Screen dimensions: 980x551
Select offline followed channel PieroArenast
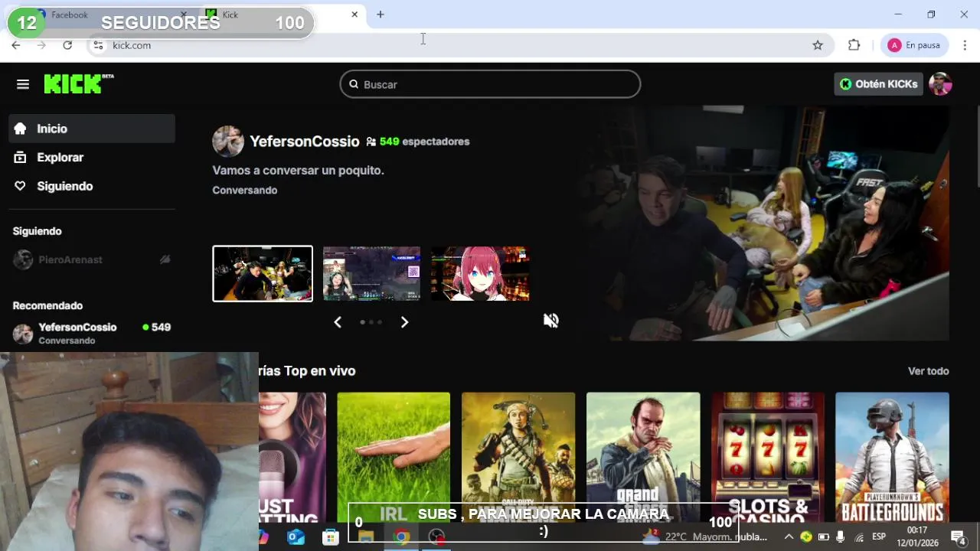point(92,259)
